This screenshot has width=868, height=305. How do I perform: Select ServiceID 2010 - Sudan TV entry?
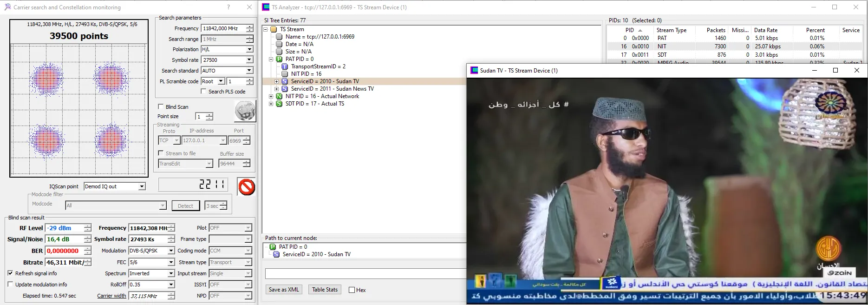click(x=325, y=81)
